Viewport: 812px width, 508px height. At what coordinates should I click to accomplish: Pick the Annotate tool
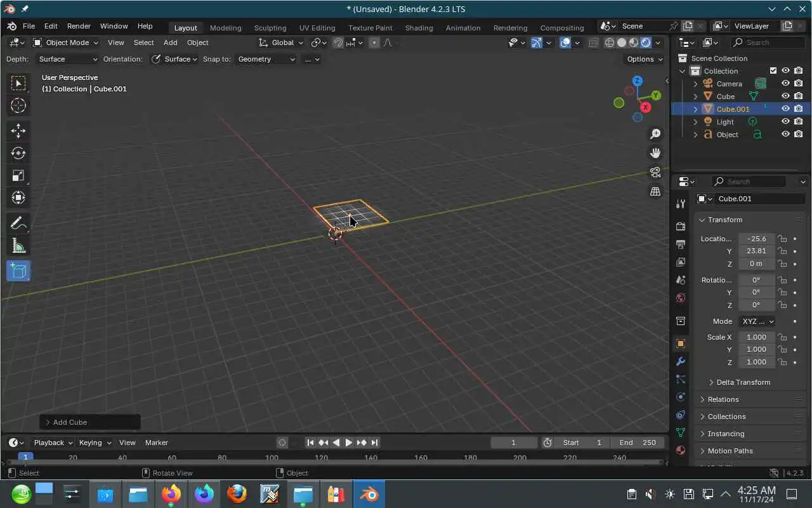[18, 223]
